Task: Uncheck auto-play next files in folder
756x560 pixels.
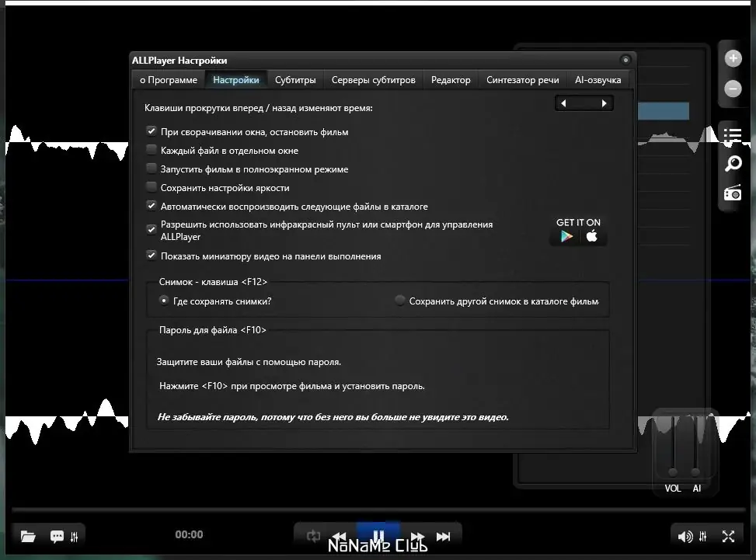Action: (x=152, y=206)
